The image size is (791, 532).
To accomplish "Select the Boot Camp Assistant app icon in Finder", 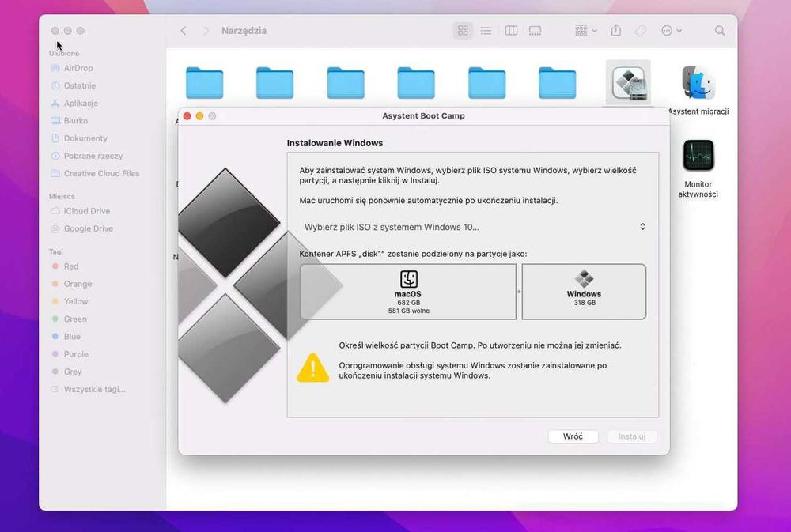I will (628, 83).
